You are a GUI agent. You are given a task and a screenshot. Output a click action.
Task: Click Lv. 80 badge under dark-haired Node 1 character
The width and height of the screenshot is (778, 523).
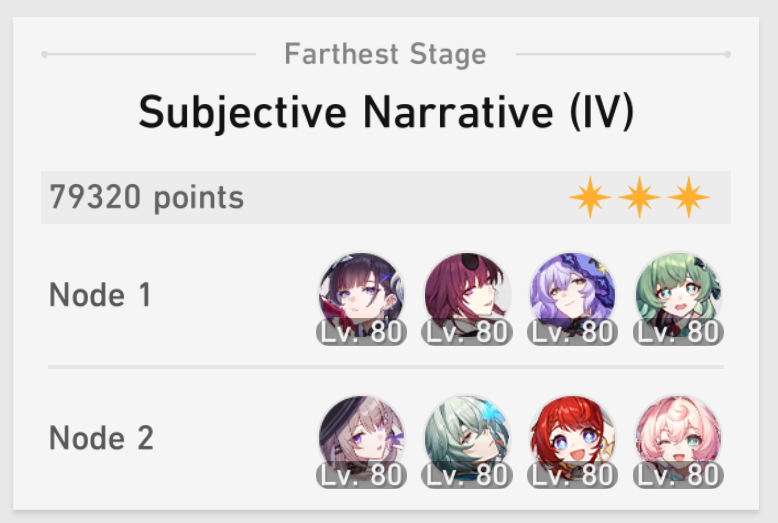click(361, 332)
